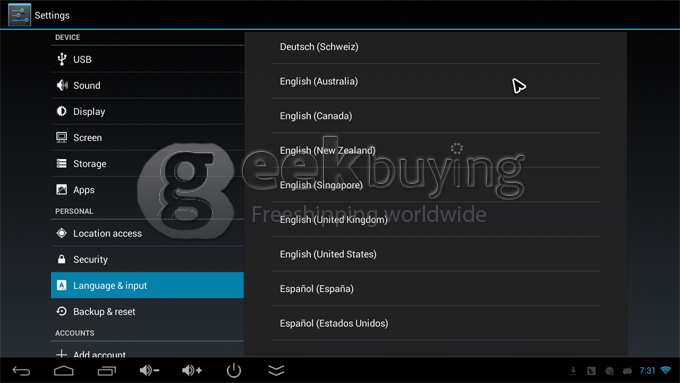
Task: Click the Backup & reset arrow icon
Action: point(62,311)
